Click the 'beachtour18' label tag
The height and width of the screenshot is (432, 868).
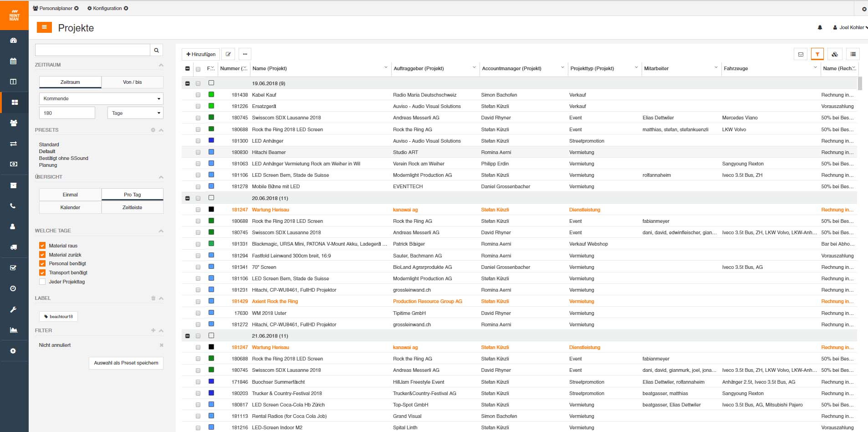pos(59,316)
